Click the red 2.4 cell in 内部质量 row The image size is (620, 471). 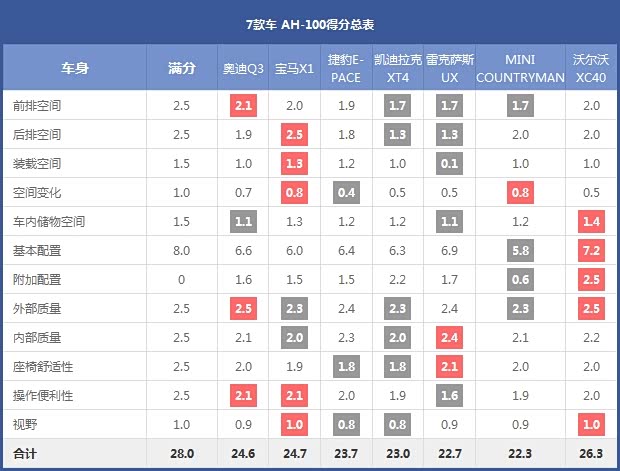pyautogui.click(x=450, y=338)
